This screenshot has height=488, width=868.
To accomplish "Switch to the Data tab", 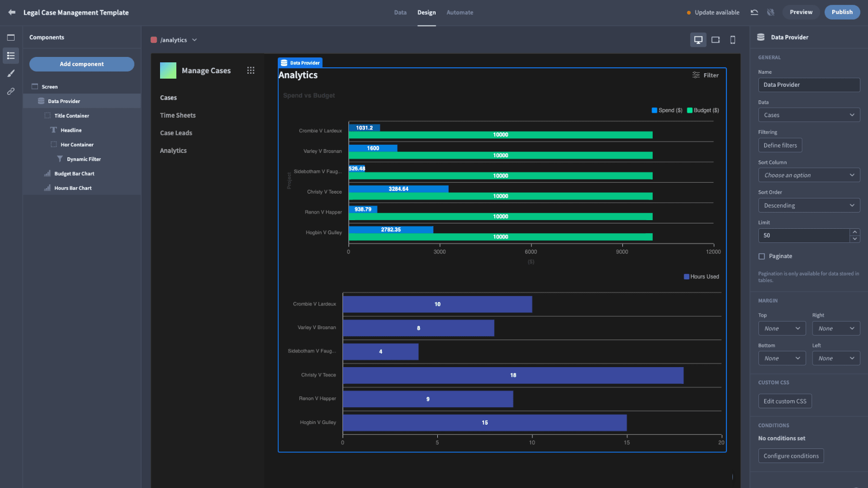I will pyautogui.click(x=400, y=12).
